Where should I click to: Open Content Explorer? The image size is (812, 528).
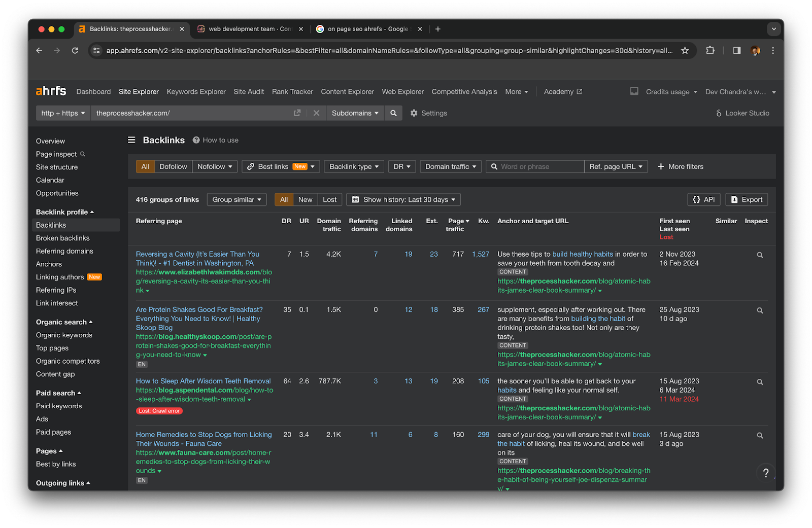coord(347,92)
